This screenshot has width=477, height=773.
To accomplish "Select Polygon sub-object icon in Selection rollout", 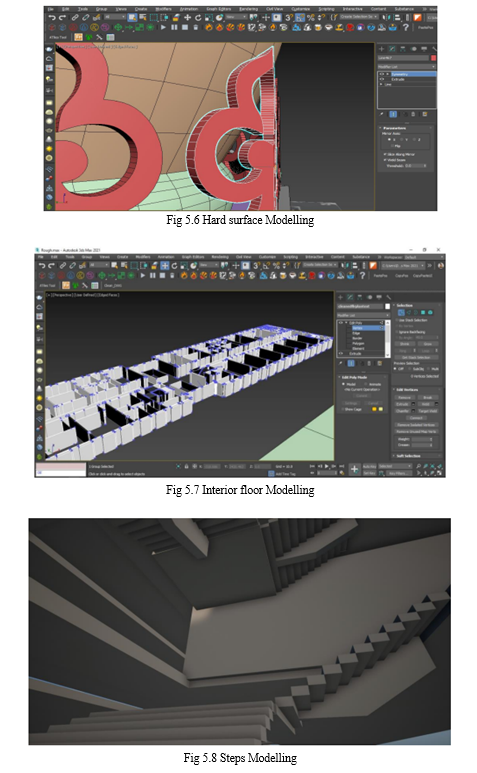I will click(x=423, y=313).
